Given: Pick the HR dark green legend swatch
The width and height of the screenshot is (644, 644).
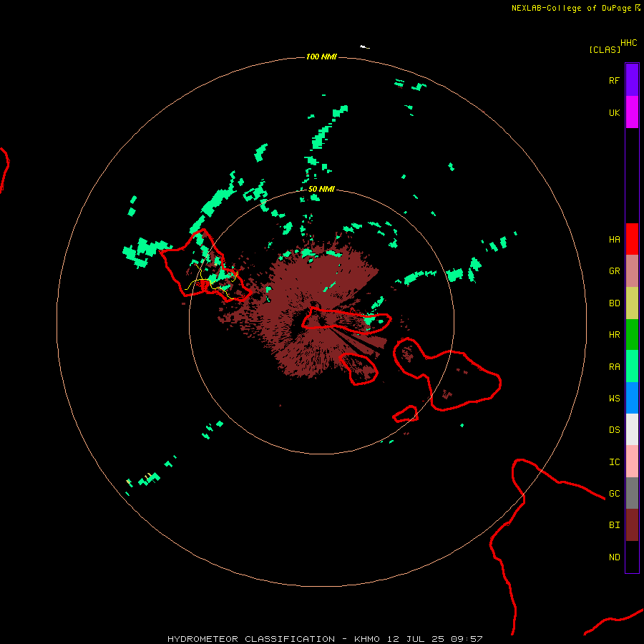Looking at the screenshot, I should 632,335.
